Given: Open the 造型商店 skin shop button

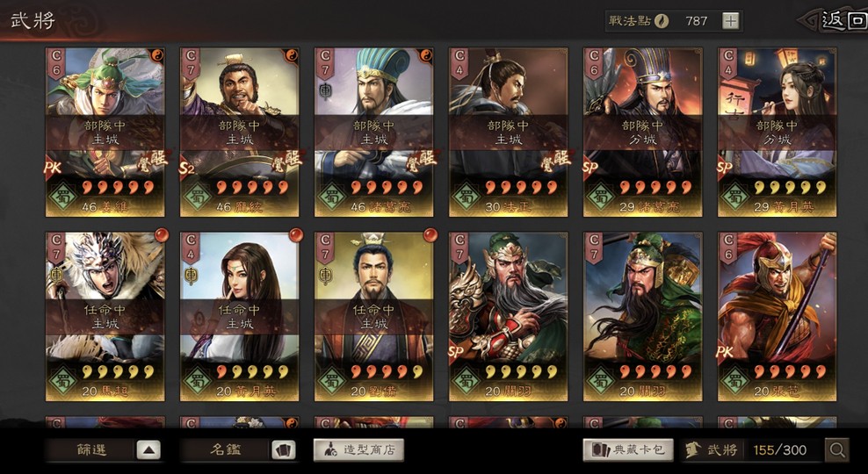Looking at the screenshot, I should pyautogui.click(x=358, y=449).
